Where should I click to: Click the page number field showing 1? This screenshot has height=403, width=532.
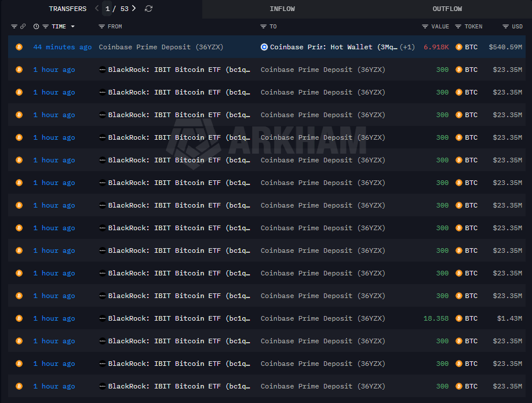click(108, 9)
